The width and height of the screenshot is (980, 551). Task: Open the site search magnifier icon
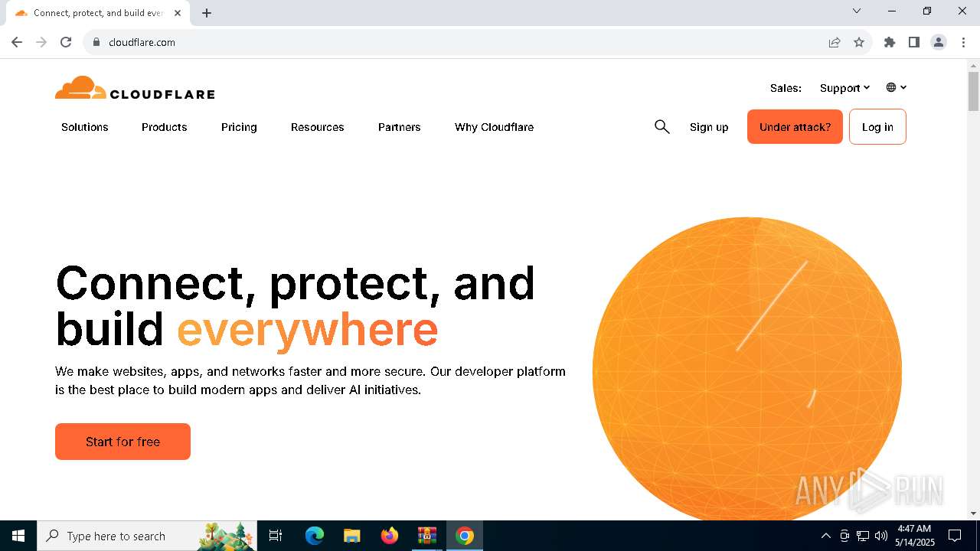(662, 127)
